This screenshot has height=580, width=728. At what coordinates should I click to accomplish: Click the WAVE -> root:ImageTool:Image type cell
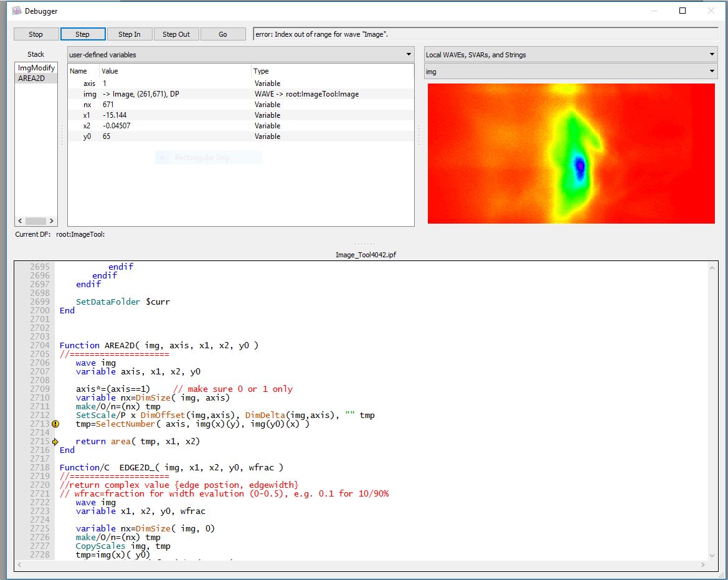[x=306, y=94]
